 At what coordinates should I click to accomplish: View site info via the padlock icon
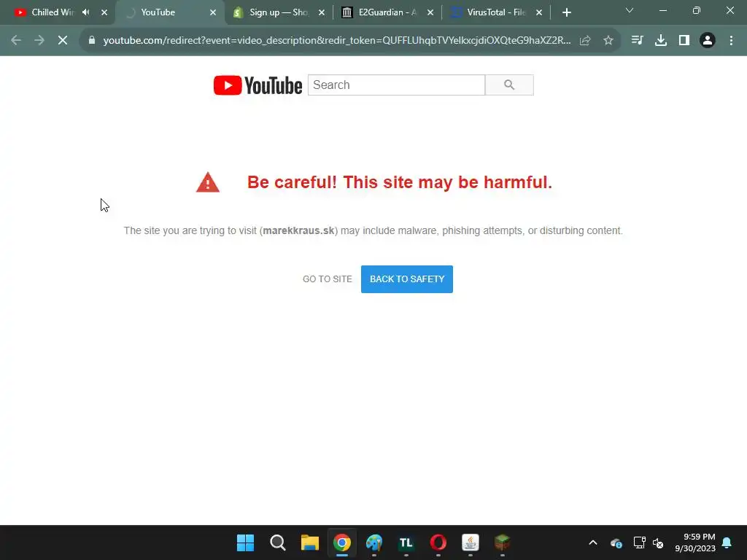(x=92, y=41)
